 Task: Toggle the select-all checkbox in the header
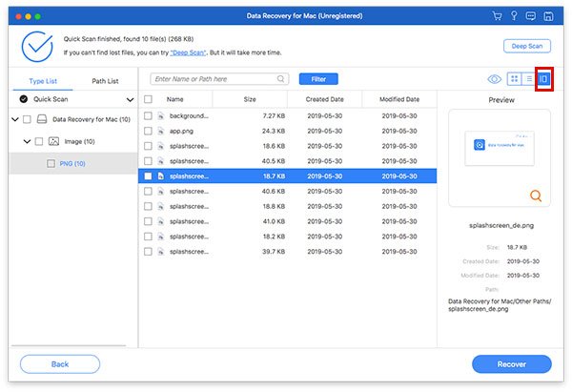(148, 99)
